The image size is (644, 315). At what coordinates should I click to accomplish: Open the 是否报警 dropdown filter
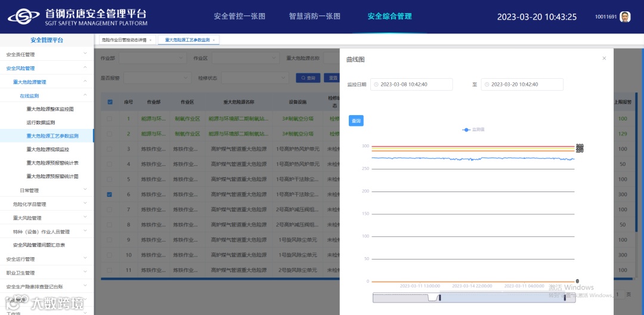[x=157, y=78]
